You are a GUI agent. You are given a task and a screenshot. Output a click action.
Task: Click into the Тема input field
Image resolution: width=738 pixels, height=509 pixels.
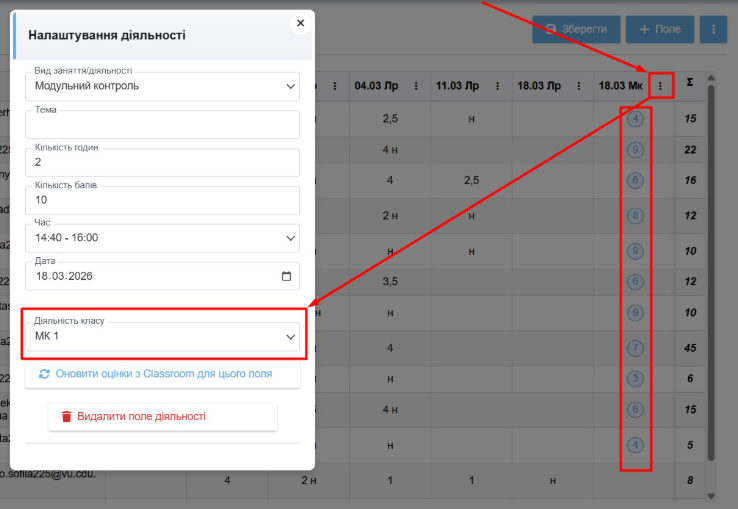pos(160,125)
